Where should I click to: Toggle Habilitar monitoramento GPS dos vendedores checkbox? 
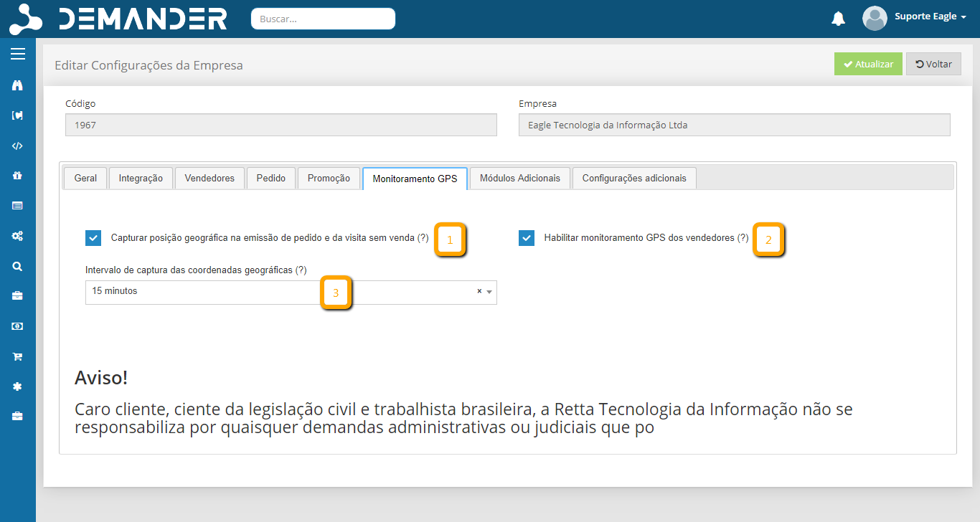click(527, 238)
